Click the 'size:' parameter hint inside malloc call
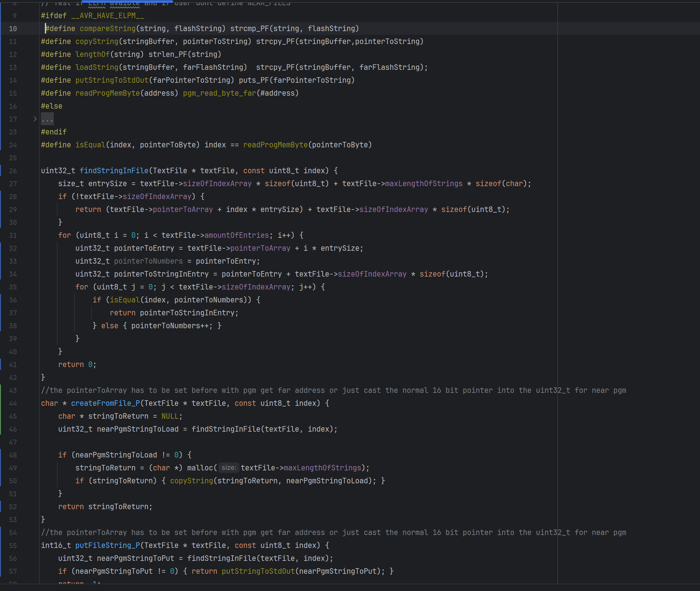 [229, 468]
